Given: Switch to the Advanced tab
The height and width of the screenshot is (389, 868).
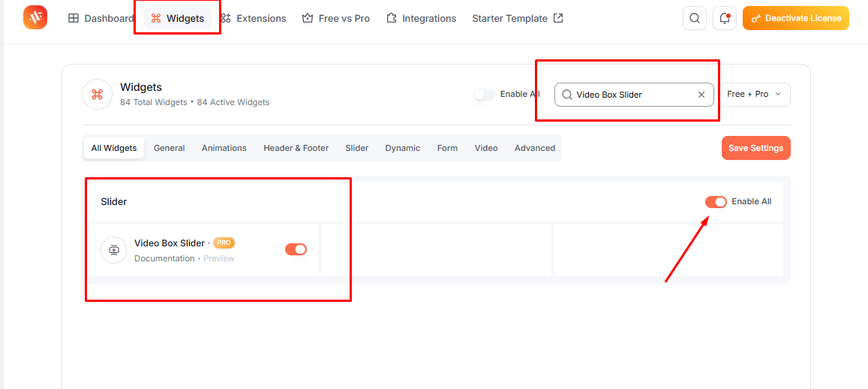Looking at the screenshot, I should coord(535,148).
